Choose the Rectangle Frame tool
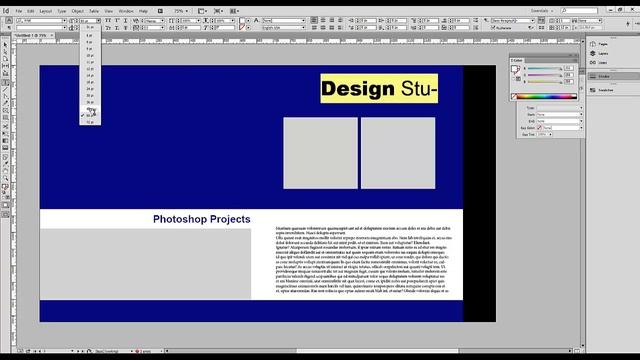The width and height of the screenshot is (640, 360). [x=5, y=111]
